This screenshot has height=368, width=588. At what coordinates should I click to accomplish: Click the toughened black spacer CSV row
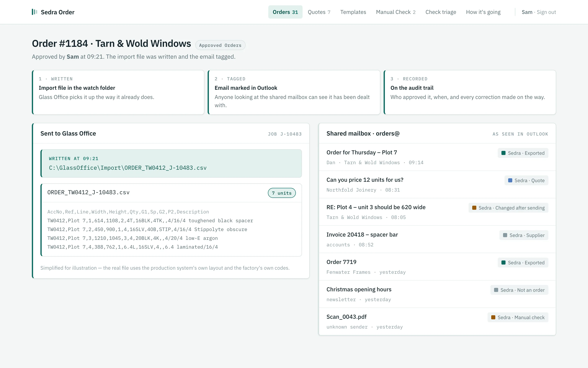150,221
